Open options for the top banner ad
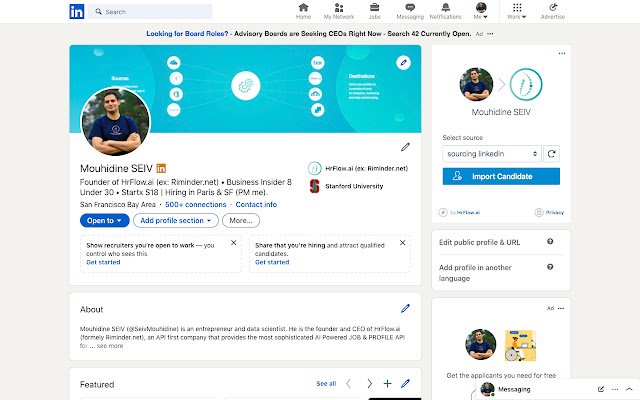Screen dimensions: 640x400 [490, 34]
